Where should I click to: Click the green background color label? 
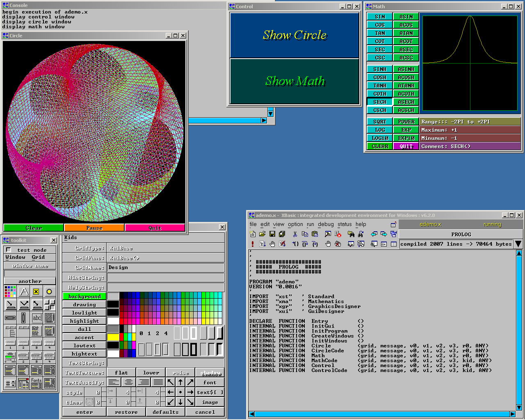(84, 296)
